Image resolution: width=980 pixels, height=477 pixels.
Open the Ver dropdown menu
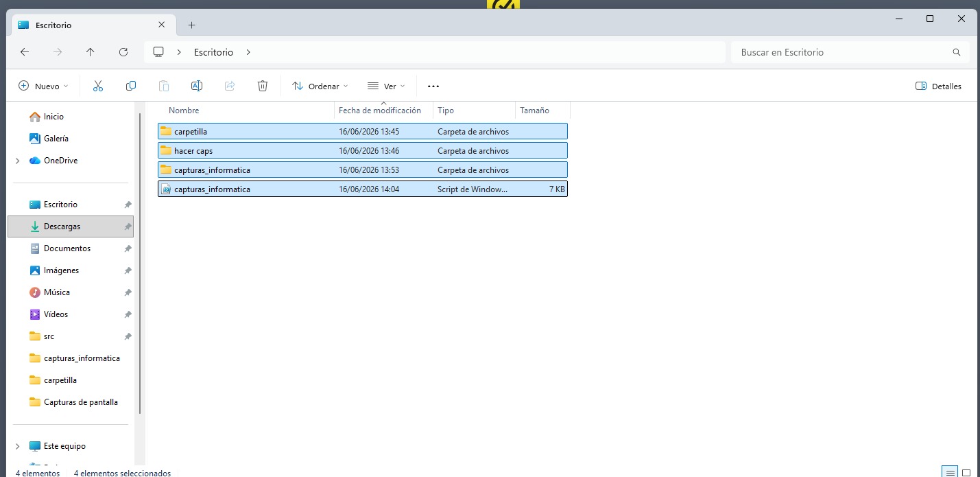pos(386,86)
